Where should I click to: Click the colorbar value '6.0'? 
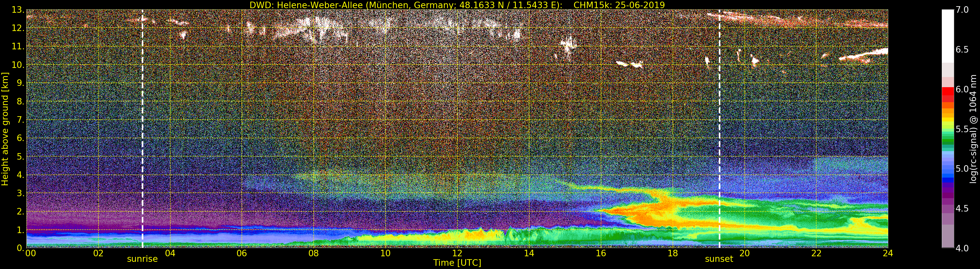[x=962, y=89]
